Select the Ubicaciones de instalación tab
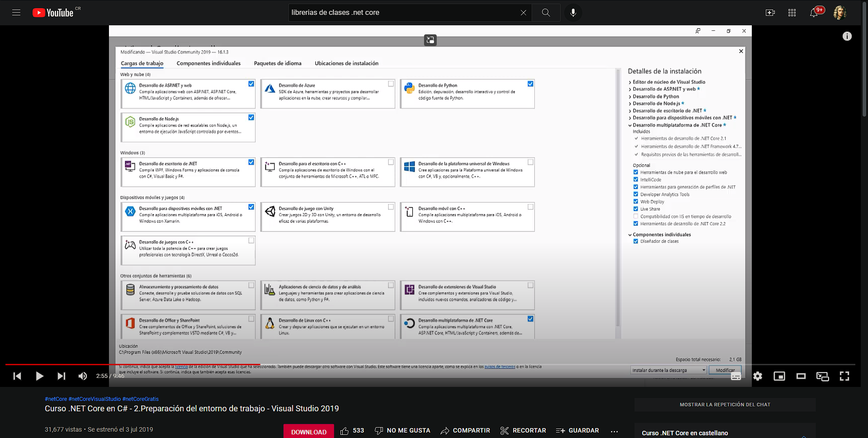 tap(346, 63)
